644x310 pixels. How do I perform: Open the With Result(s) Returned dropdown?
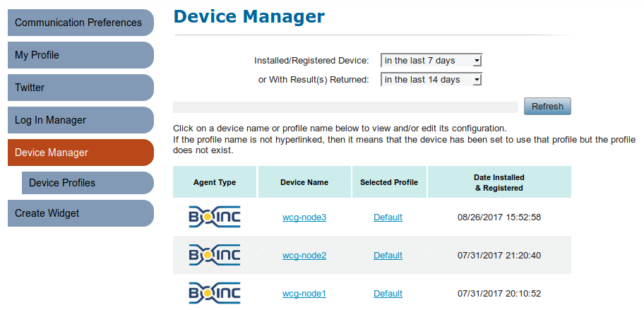(x=431, y=79)
